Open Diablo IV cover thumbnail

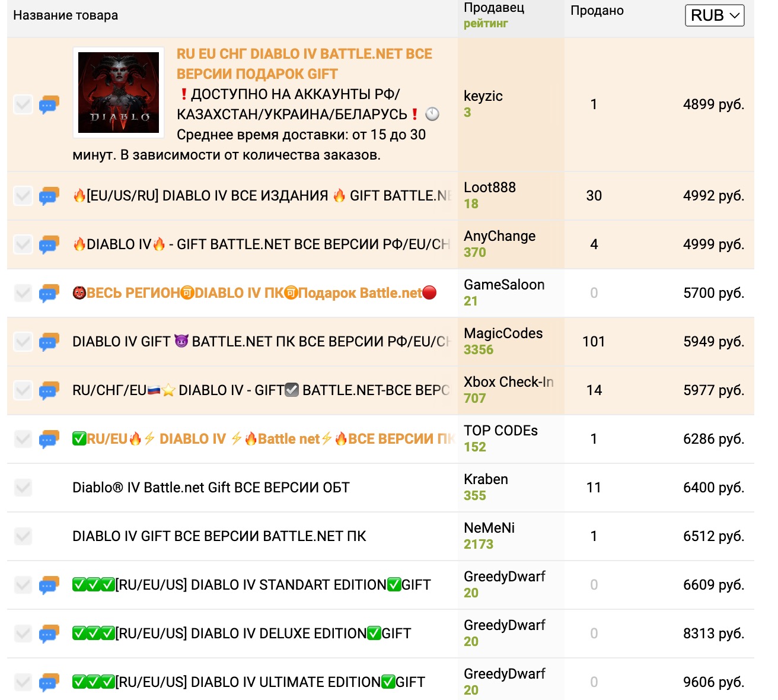pyautogui.click(x=119, y=93)
